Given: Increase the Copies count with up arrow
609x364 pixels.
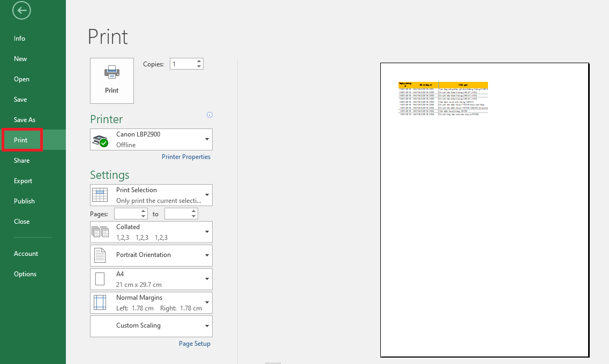Looking at the screenshot, I should click(199, 61).
